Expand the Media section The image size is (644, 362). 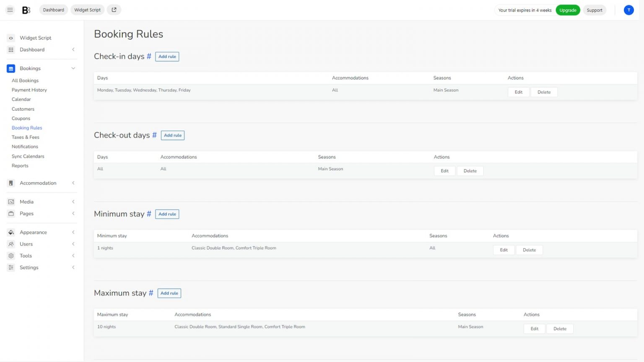(73, 202)
